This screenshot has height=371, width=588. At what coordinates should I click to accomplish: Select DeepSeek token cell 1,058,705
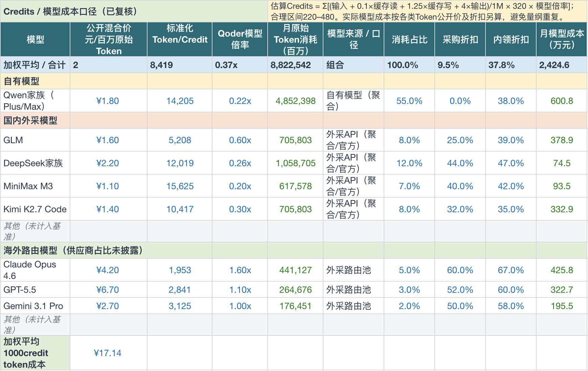coord(295,163)
